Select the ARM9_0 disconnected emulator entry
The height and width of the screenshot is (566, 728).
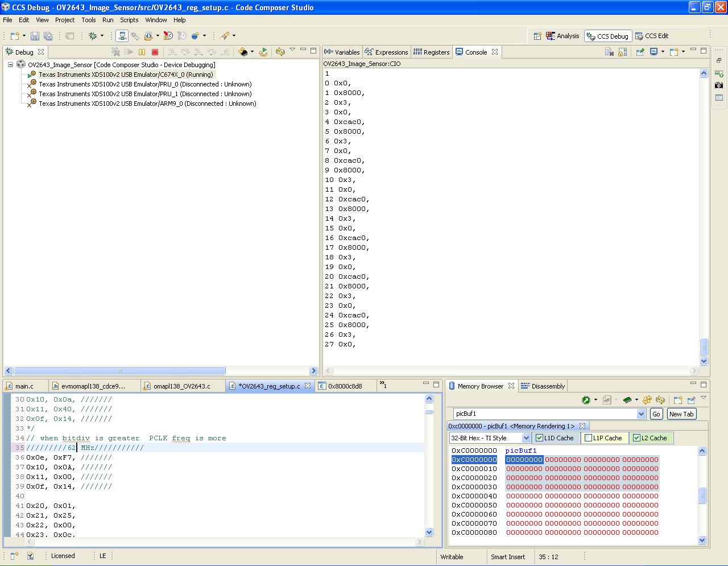coord(147,104)
